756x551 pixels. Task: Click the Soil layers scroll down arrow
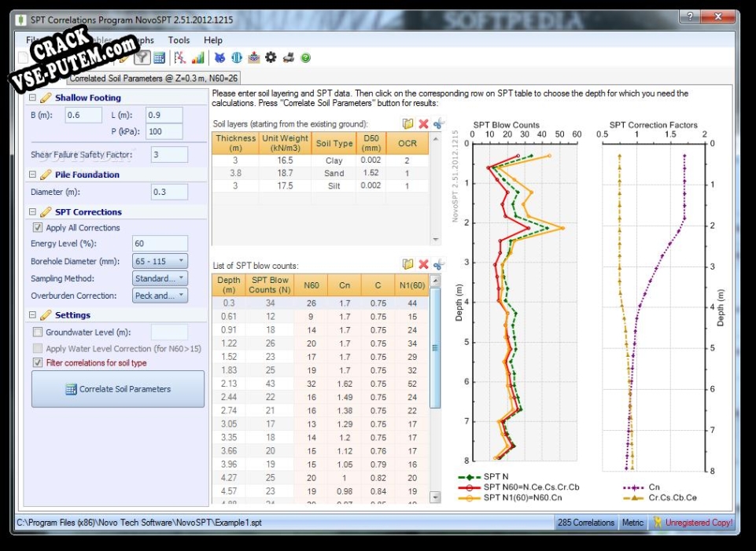click(x=435, y=240)
